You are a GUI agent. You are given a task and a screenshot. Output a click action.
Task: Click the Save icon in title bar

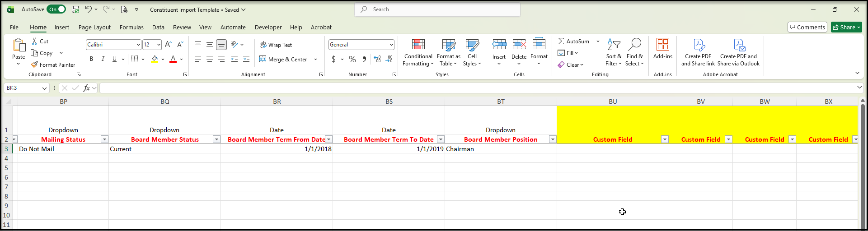pyautogui.click(x=75, y=9)
